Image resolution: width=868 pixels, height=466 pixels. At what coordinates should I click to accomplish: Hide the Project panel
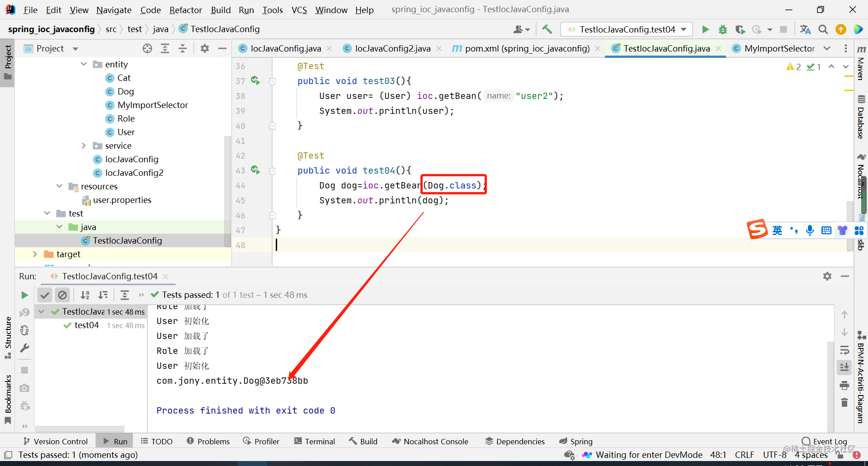click(222, 48)
